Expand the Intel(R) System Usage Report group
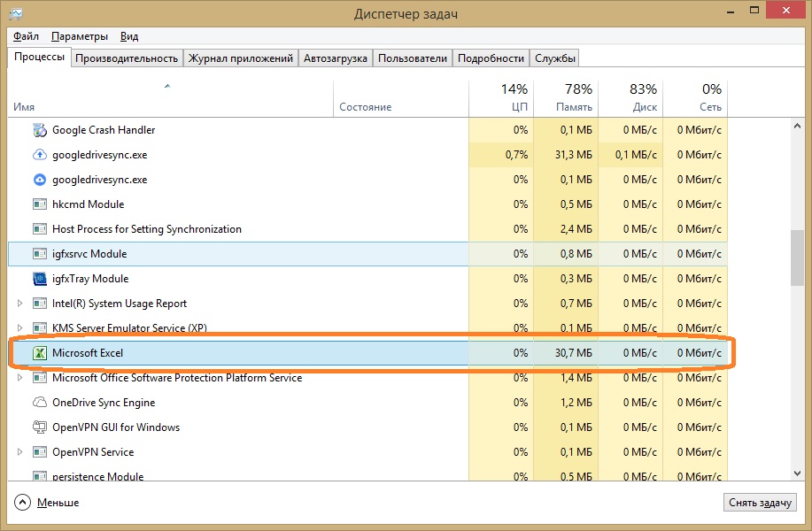Viewport: 812px width, 531px height. tap(20, 304)
